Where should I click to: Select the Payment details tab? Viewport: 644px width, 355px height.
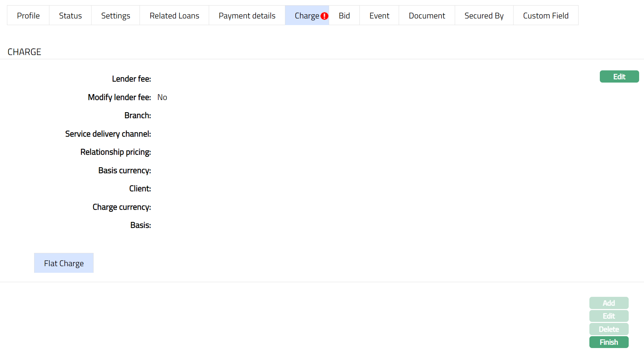pos(247,16)
